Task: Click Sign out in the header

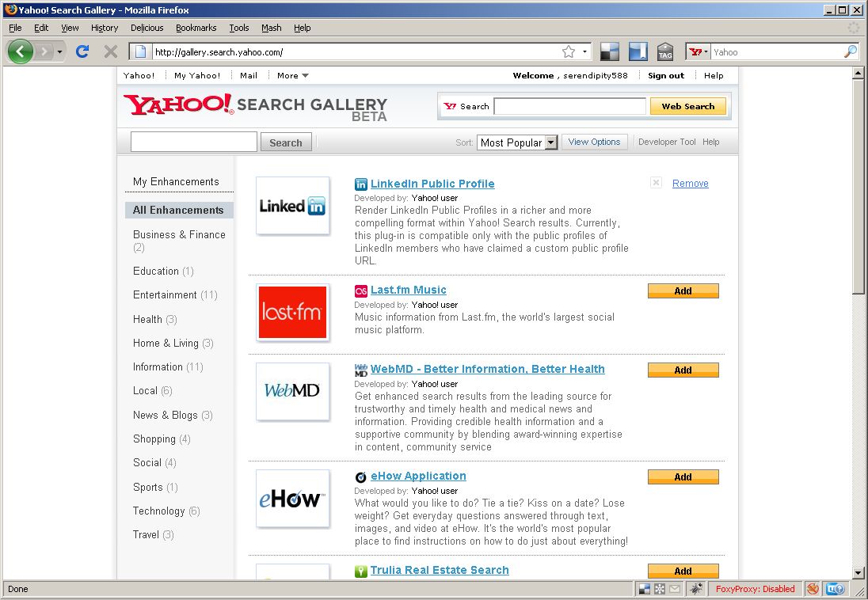Action: pos(666,76)
